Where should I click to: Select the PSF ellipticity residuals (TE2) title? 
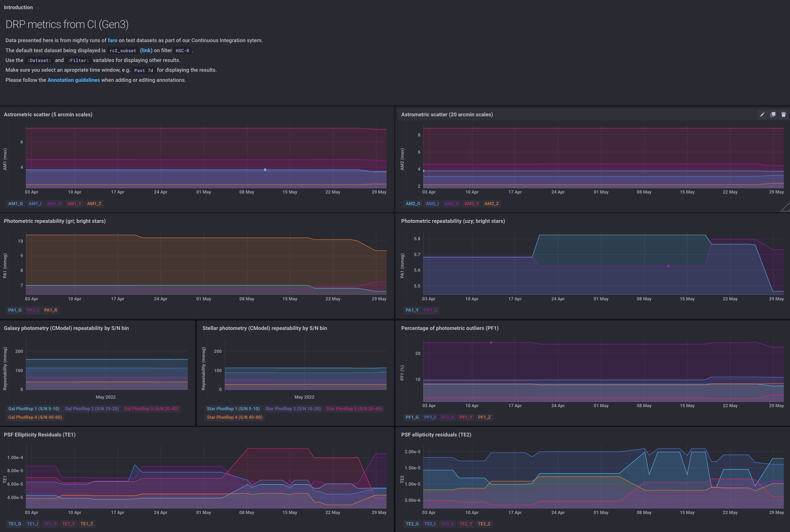coord(436,435)
